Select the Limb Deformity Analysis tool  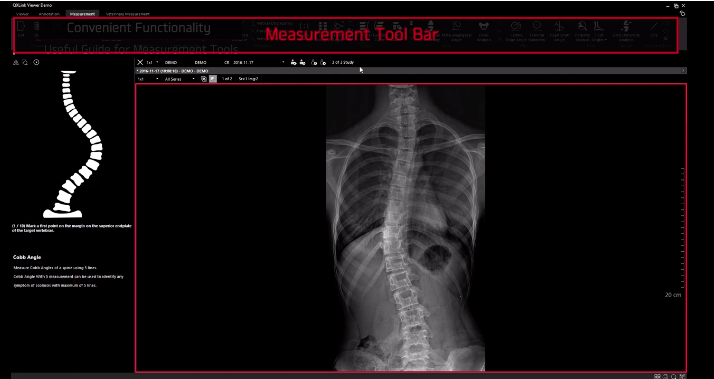point(627,31)
